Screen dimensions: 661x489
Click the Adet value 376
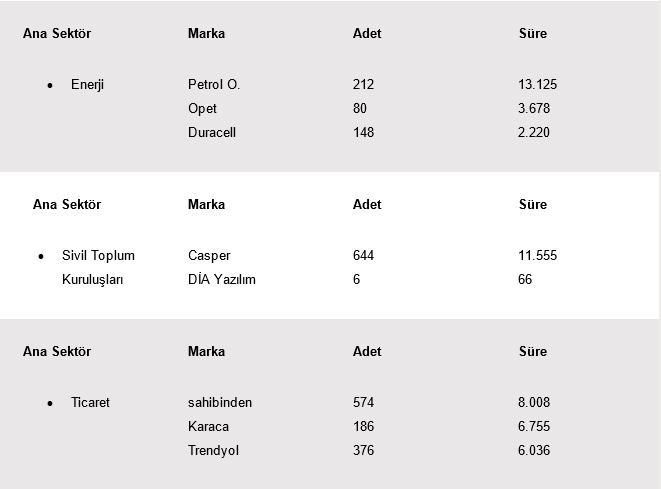point(363,451)
